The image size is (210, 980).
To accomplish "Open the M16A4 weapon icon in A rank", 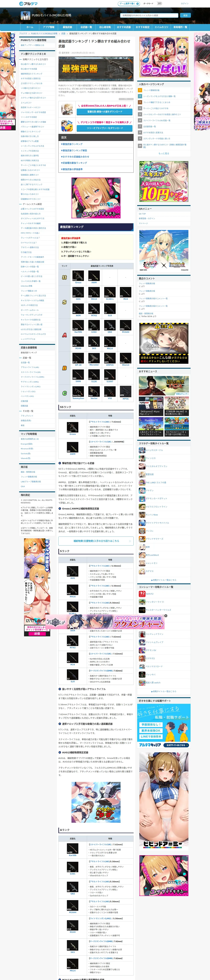I will [x=125, y=325].
